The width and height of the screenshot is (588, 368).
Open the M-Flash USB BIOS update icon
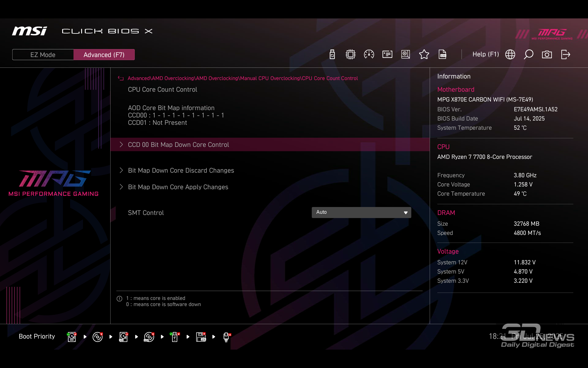point(332,55)
